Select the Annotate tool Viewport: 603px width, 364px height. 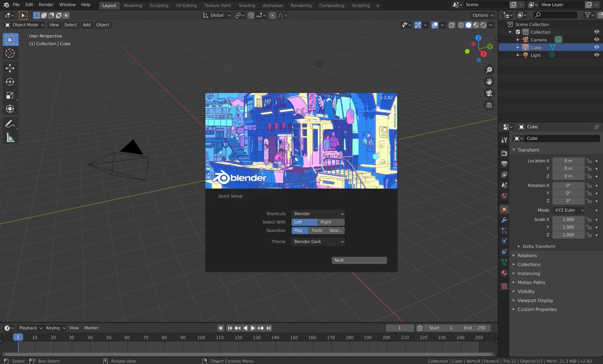10,124
